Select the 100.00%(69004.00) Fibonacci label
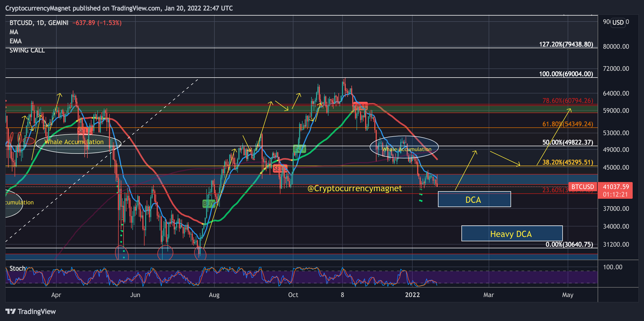Image resolution: width=644 pixels, height=321 pixels. coord(566,74)
